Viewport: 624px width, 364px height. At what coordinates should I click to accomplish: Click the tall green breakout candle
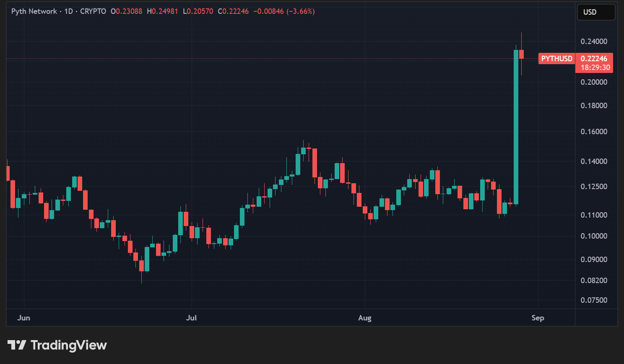tap(516, 126)
